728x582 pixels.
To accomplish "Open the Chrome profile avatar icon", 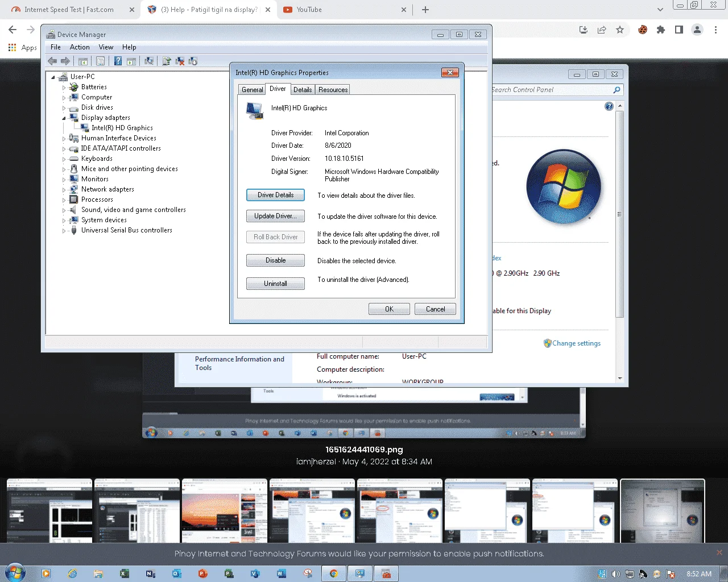I will [x=697, y=30].
